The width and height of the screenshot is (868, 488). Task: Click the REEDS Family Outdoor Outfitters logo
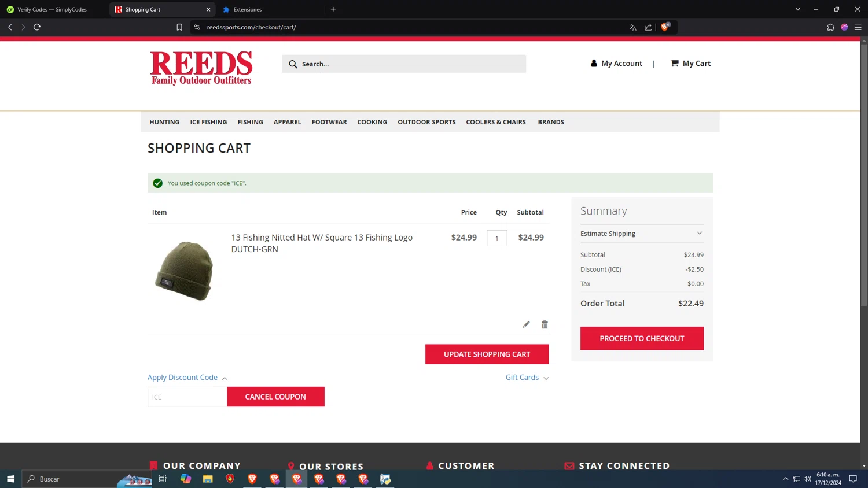201,68
